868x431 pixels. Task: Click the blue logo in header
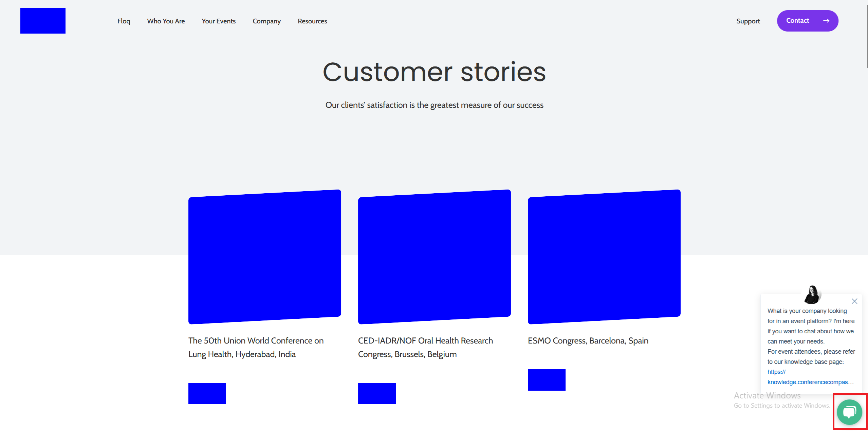coord(43,21)
